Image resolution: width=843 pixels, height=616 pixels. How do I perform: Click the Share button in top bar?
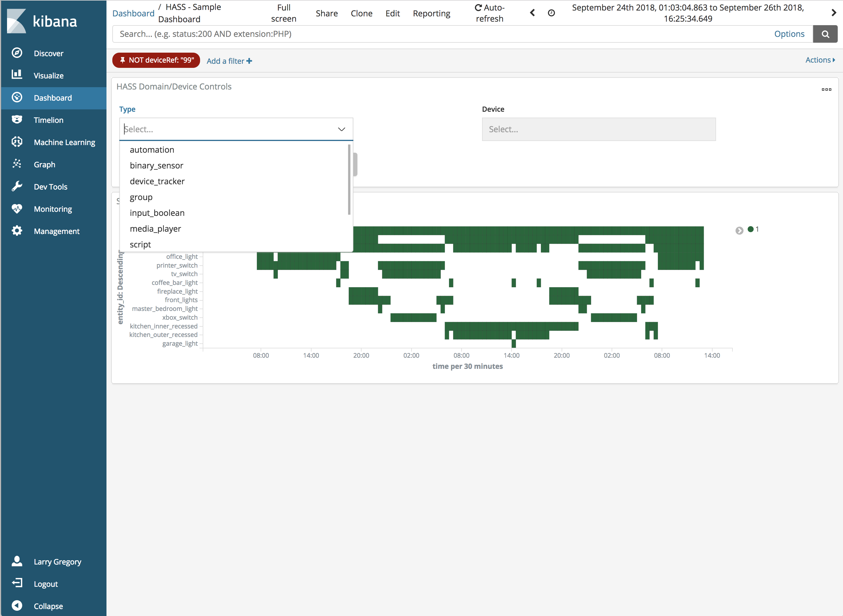(x=327, y=13)
